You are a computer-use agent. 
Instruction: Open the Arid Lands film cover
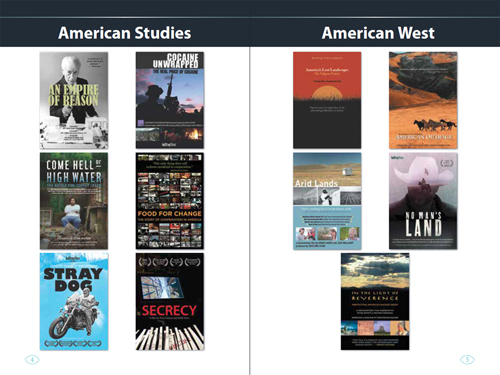point(327,201)
